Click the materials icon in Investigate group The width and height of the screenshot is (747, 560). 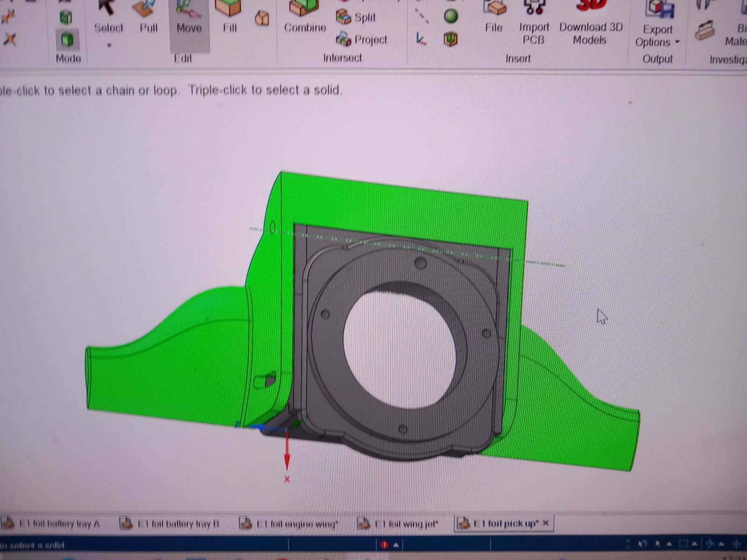(x=706, y=30)
